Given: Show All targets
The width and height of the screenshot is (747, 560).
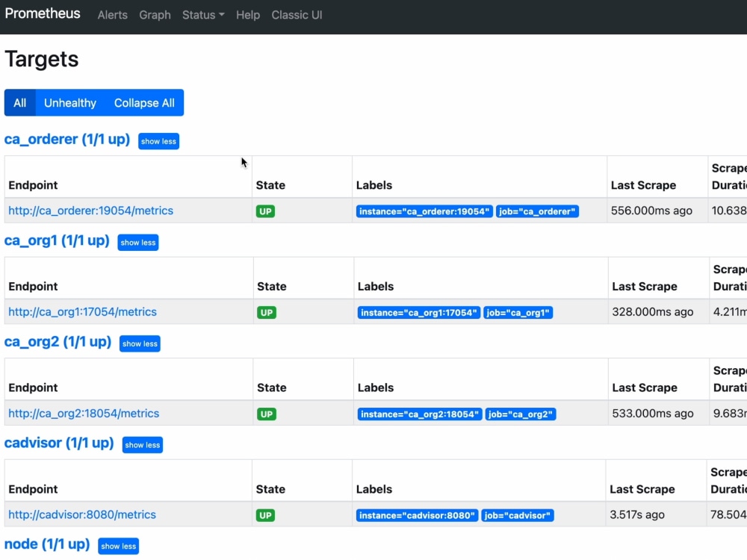Looking at the screenshot, I should pyautogui.click(x=19, y=102).
